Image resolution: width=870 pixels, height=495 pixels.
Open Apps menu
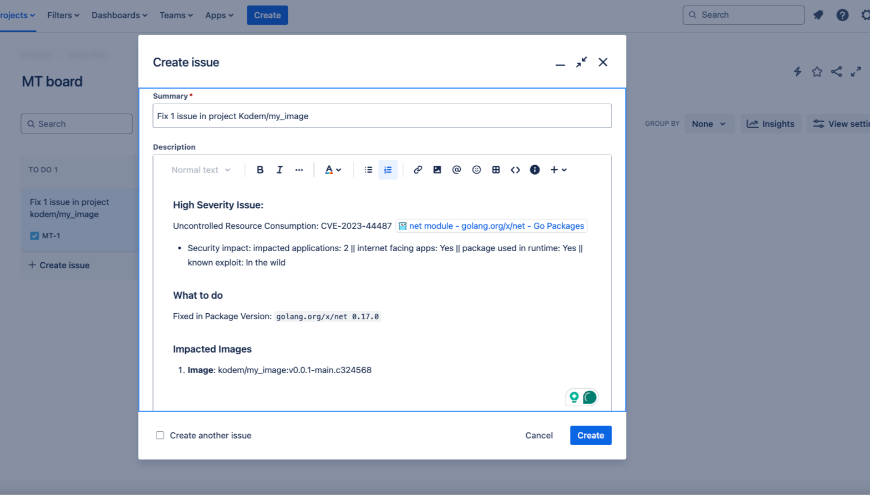[x=219, y=15]
